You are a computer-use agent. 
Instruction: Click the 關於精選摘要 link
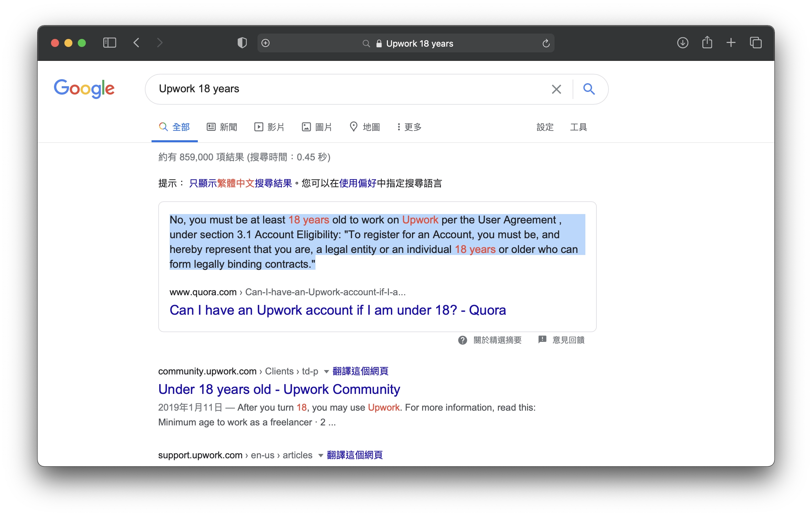point(498,340)
